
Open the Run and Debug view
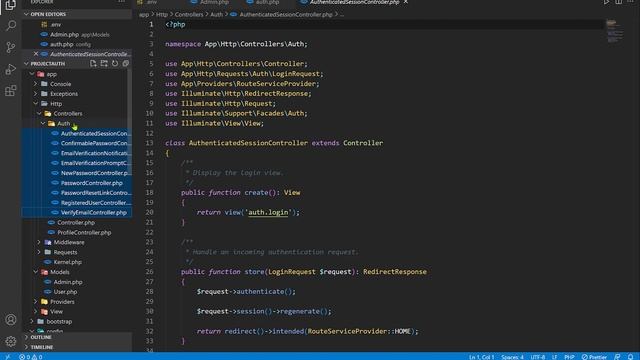point(11,69)
